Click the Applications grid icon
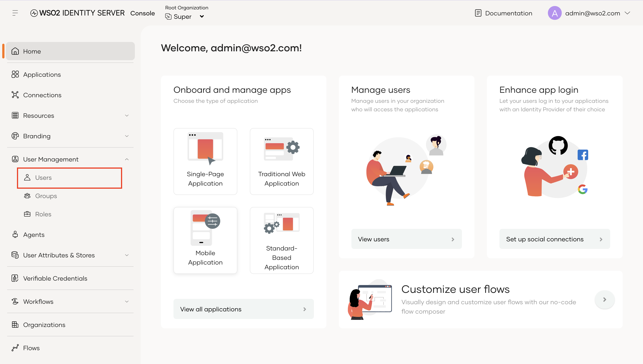Screen dimensions: 643x364 [15, 74]
